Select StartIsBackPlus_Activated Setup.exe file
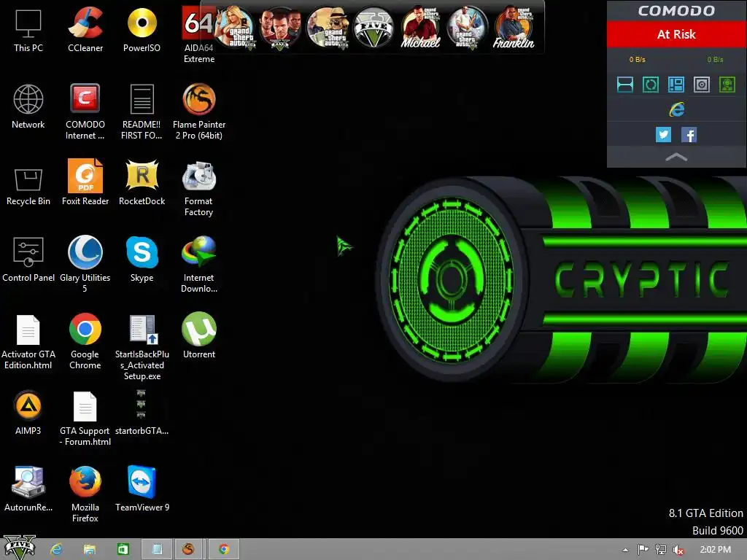 click(142, 348)
